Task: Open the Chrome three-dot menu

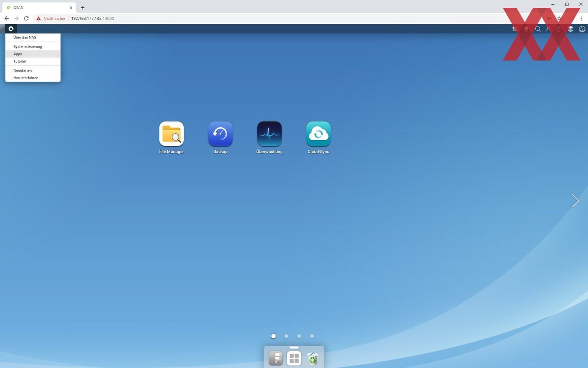Action: [581, 19]
